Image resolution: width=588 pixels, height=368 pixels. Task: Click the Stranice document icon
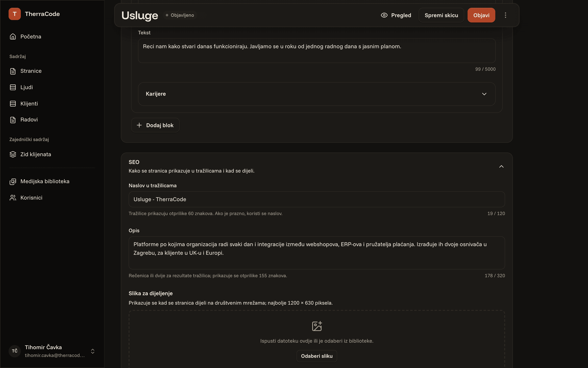(13, 71)
